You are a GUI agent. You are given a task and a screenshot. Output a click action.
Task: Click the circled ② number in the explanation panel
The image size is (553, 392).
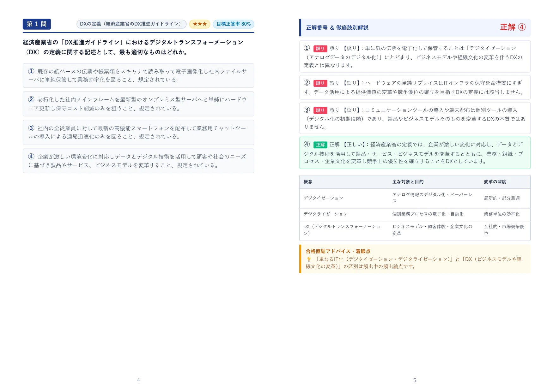point(307,83)
